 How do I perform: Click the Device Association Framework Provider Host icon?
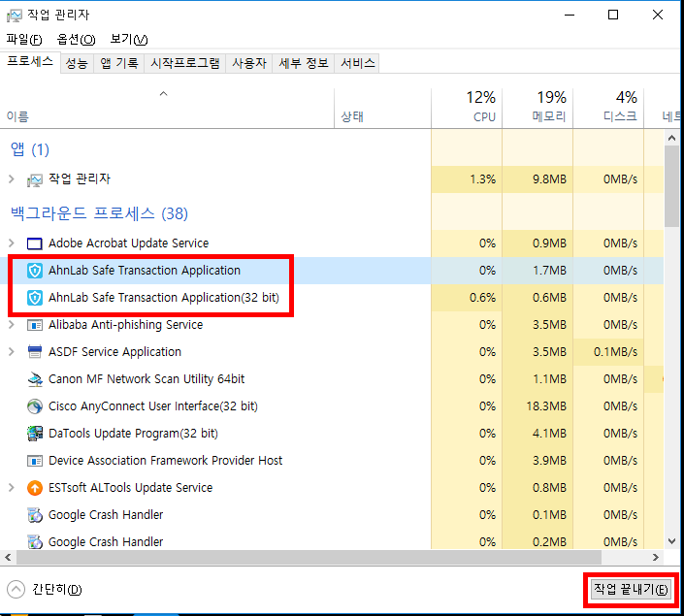[x=35, y=461]
